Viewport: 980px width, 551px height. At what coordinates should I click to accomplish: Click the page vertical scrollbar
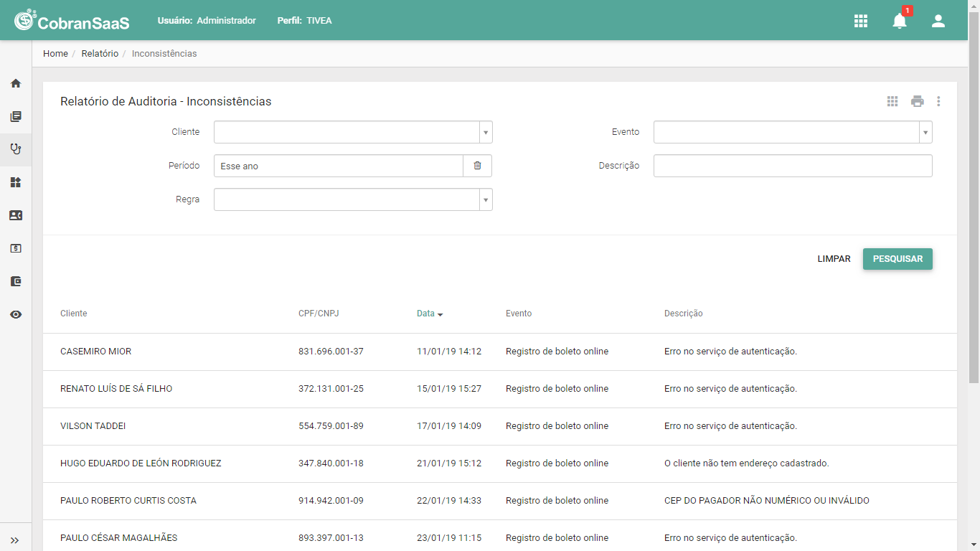tap(974, 197)
